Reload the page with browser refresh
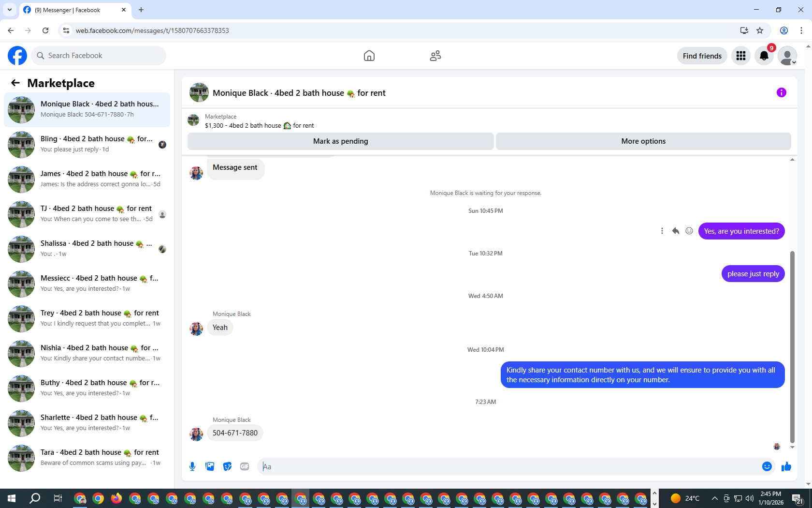The height and width of the screenshot is (508, 812). coord(45,30)
